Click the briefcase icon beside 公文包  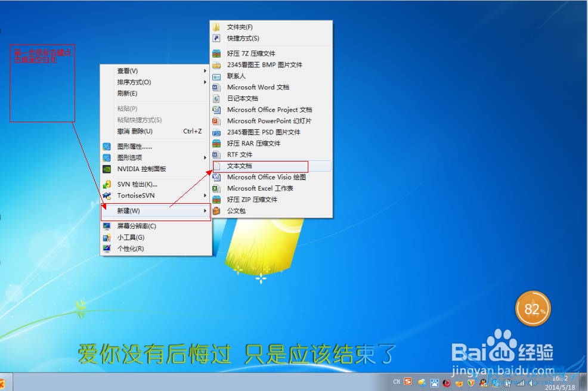(x=216, y=210)
